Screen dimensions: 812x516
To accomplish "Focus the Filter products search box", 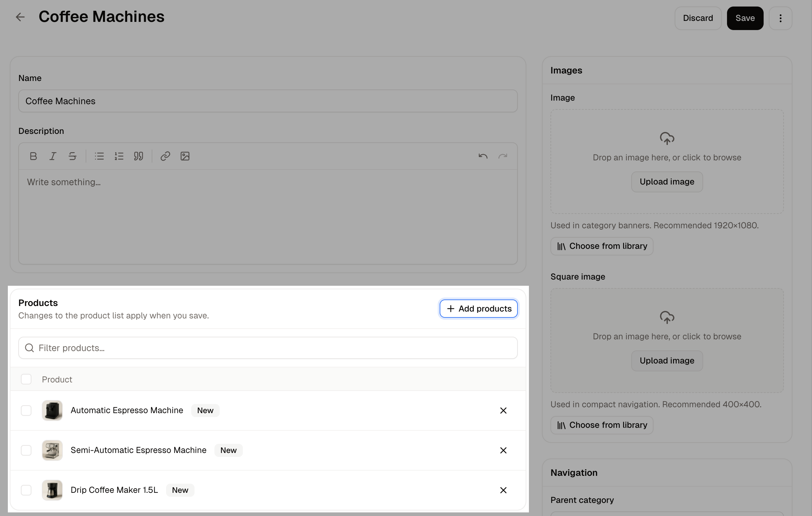I will tap(268, 348).
